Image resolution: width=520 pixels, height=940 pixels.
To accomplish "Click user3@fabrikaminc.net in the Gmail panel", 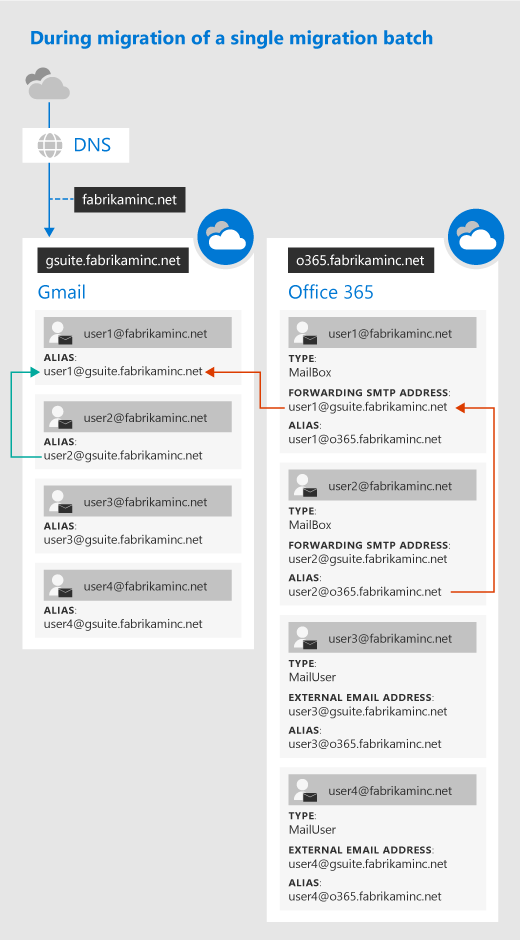I will point(146,502).
